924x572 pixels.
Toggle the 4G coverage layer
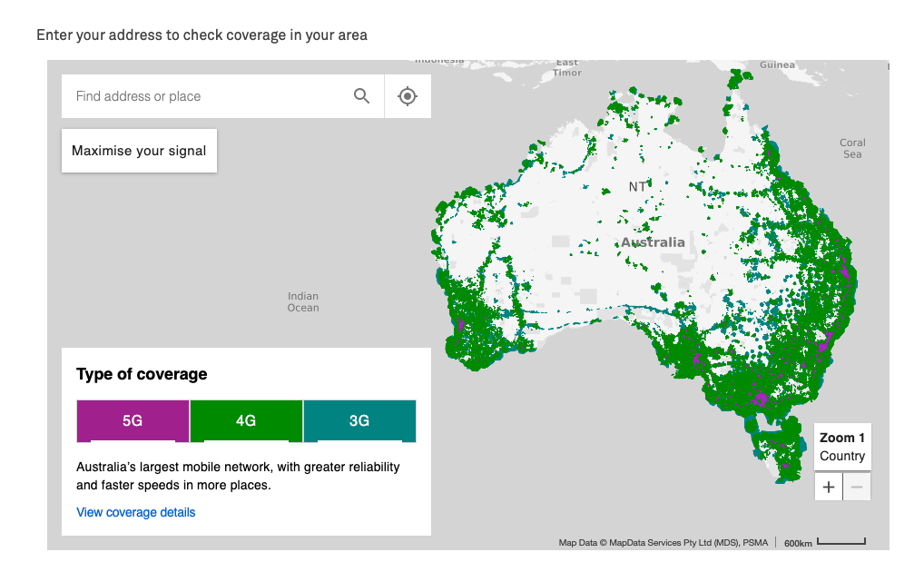tap(246, 421)
